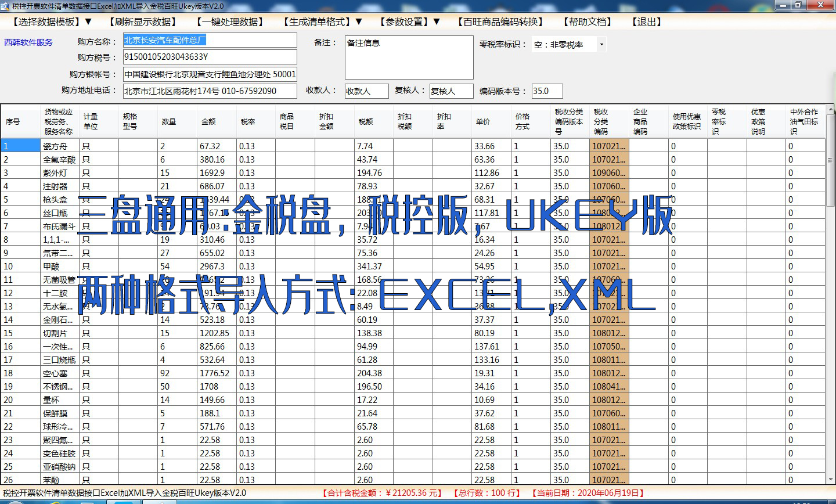Click the buyer name 购方名称 field
Image resolution: width=836 pixels, height=504 pixels.
click(209, 40)
